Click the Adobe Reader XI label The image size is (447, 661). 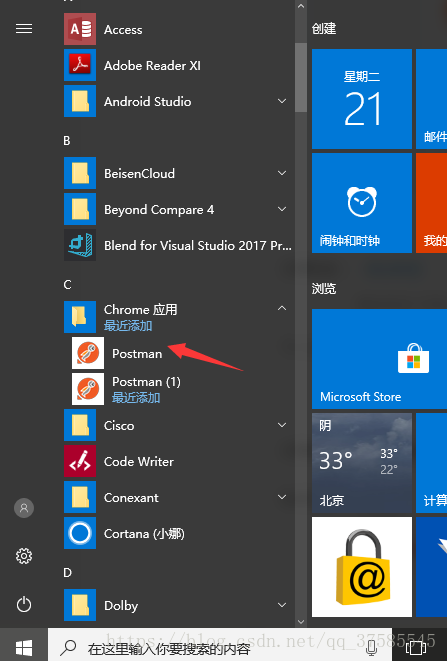[152, 66]
